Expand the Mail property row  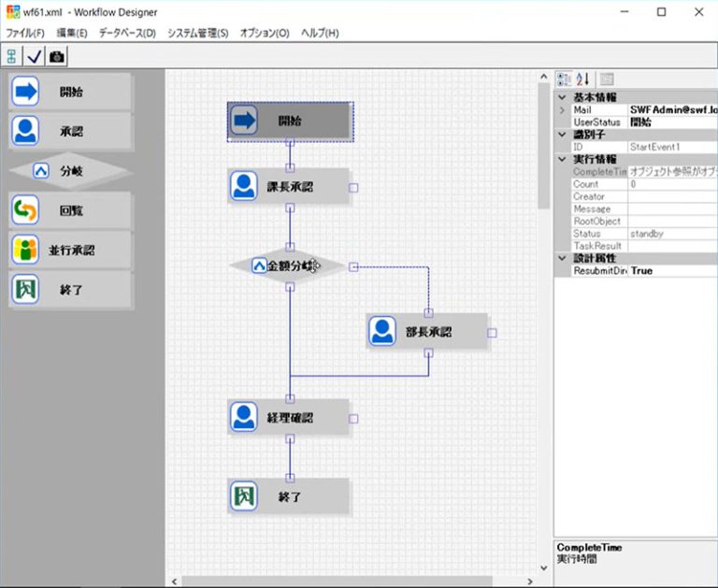pos(561,110)
